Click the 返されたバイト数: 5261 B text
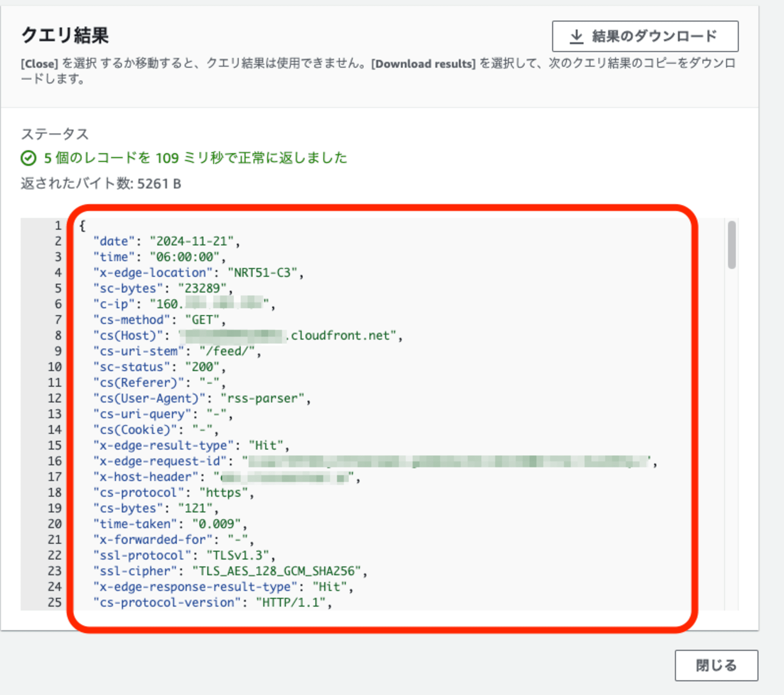This screenshot has width=784, height=695. [x=101, y=183]
